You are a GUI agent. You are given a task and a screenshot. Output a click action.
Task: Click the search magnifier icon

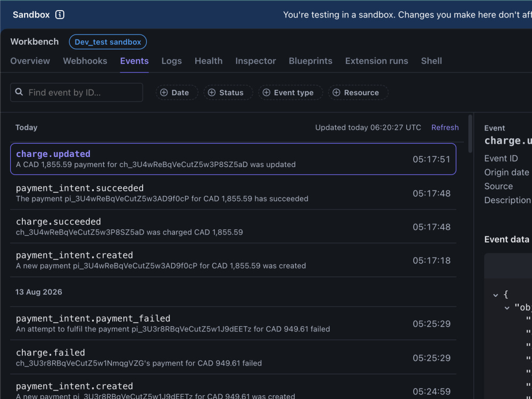tap(19, 92)
